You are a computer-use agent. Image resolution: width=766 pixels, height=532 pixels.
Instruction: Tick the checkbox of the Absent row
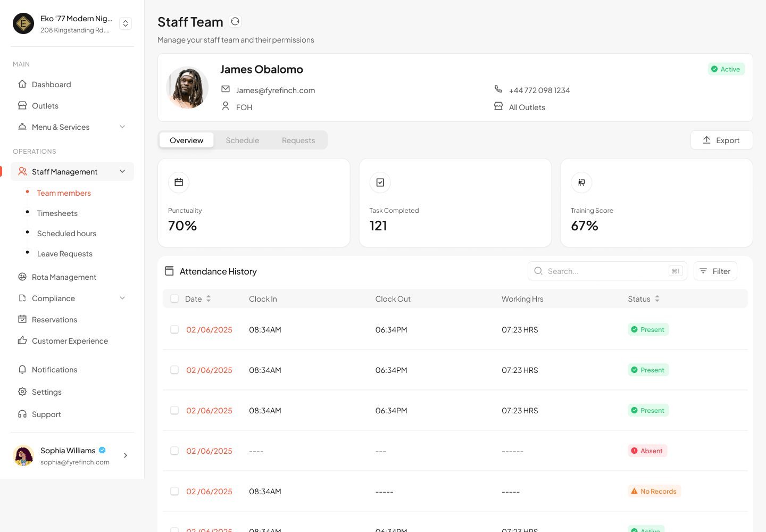[174, 451]
